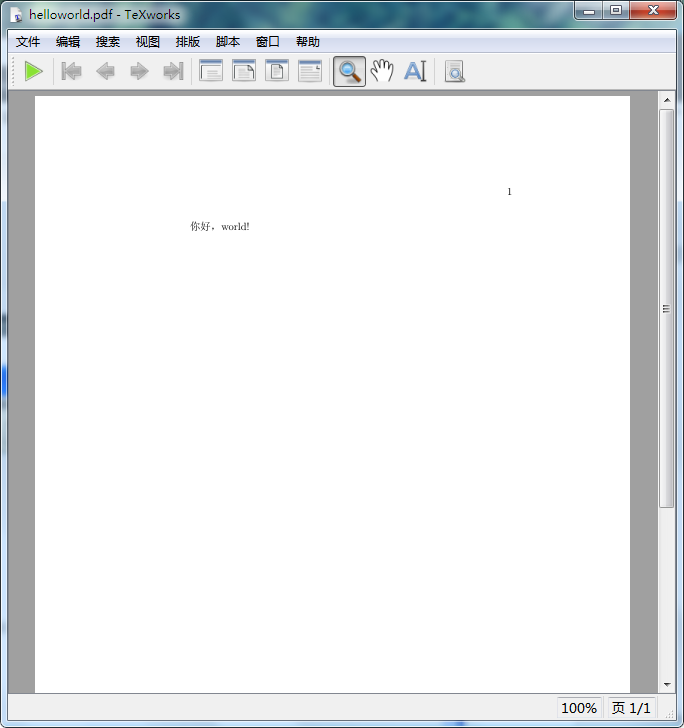Go to the first page icon
Image resolution: width=684 pixels, height=728 pixels.
[x=72, y=72]
